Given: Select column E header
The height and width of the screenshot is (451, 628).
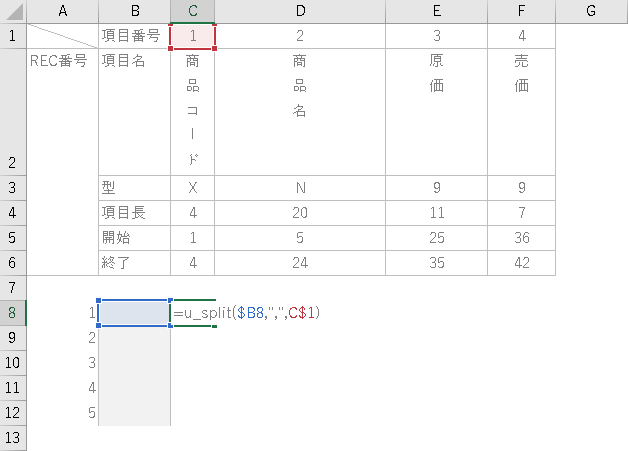Looking at the screenshot, I should 437,11.
